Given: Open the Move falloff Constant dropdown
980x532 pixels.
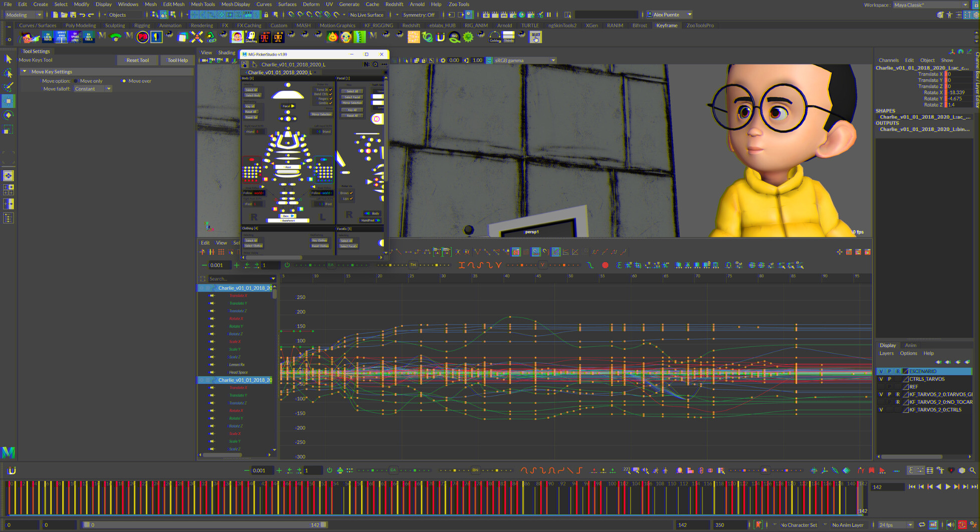Looking at the screenshot, I should pos(93,89).
